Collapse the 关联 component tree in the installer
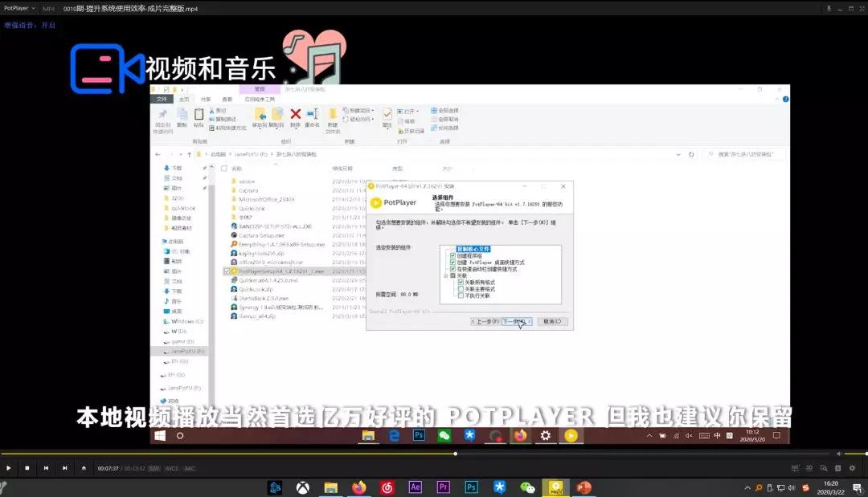868x497 pixels. (445, 275)
